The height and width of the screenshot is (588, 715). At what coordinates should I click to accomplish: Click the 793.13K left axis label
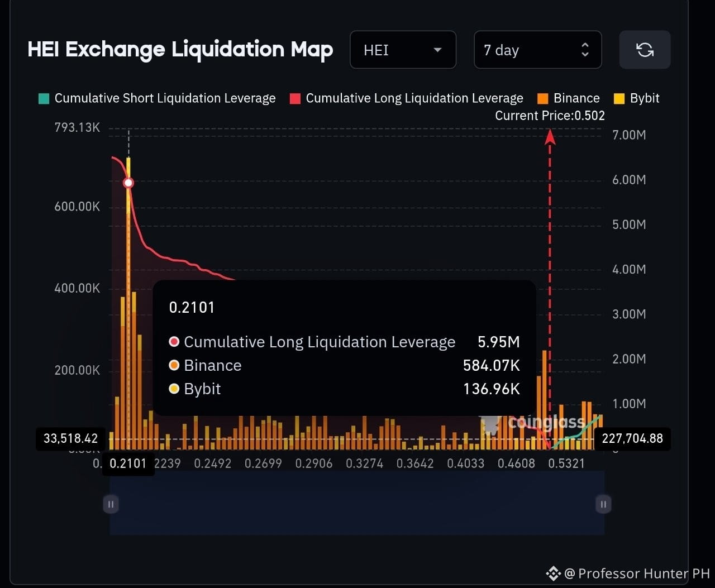pyautogui.click(x=77, y=127)
